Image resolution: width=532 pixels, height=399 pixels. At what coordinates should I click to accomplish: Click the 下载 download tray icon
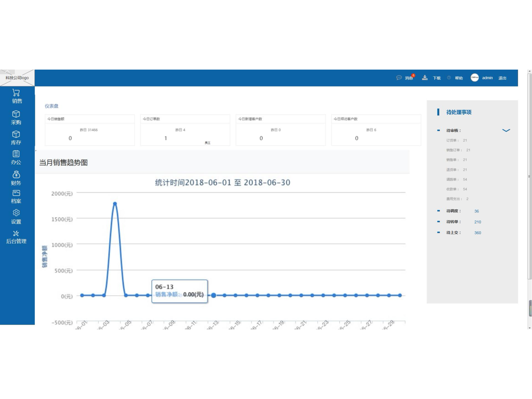pyautogui.click(x=425, y=78)
